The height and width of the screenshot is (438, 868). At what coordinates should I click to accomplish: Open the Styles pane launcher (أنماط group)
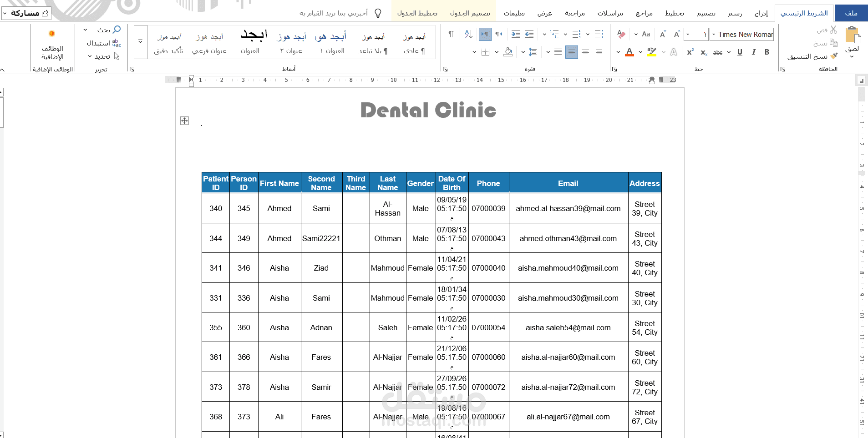point(132,69)
